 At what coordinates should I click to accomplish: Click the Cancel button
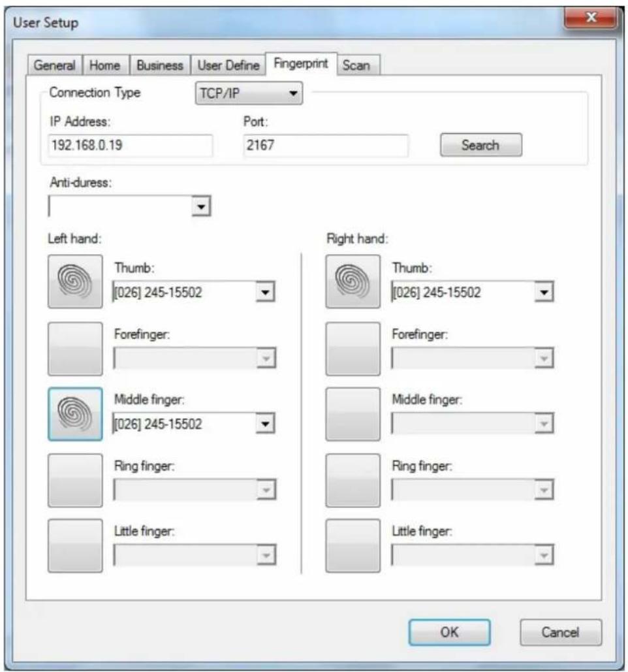click(561, 632)
